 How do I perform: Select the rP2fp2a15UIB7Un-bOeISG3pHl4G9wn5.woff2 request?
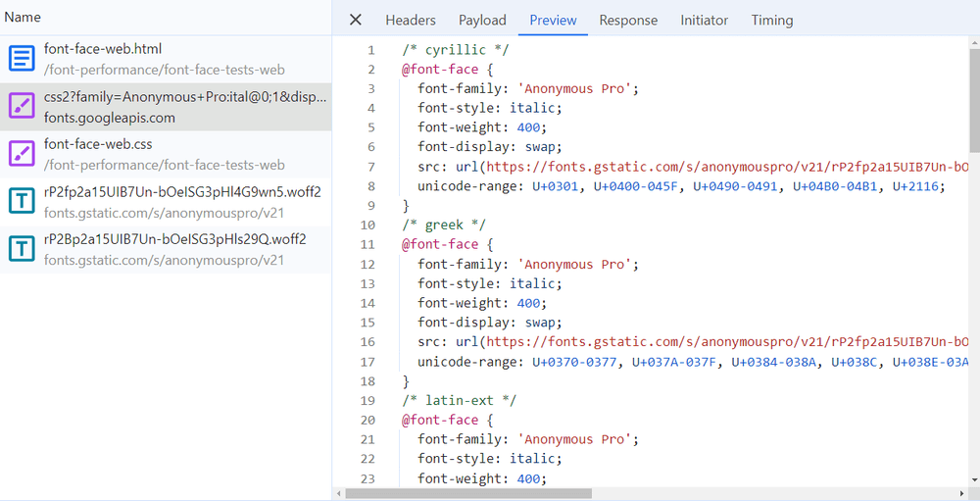pyautogui.click(x=166, y=201)
